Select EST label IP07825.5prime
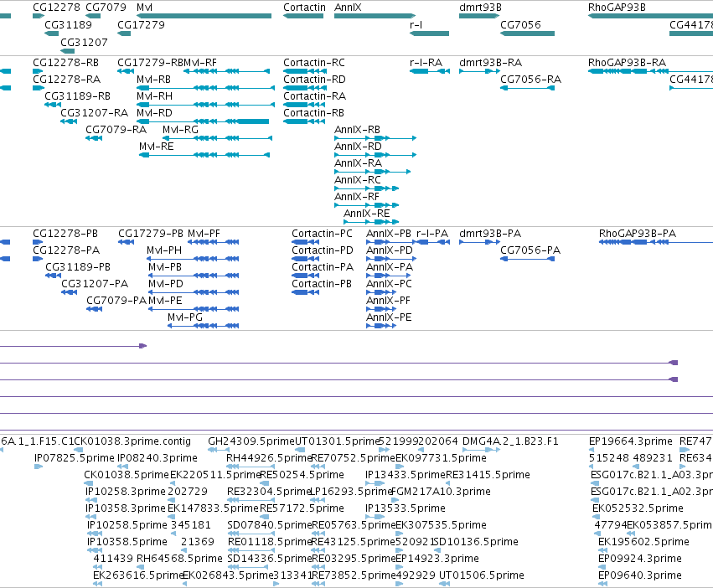This screenshot has height=588, width=713. click(x=75, y=458)
